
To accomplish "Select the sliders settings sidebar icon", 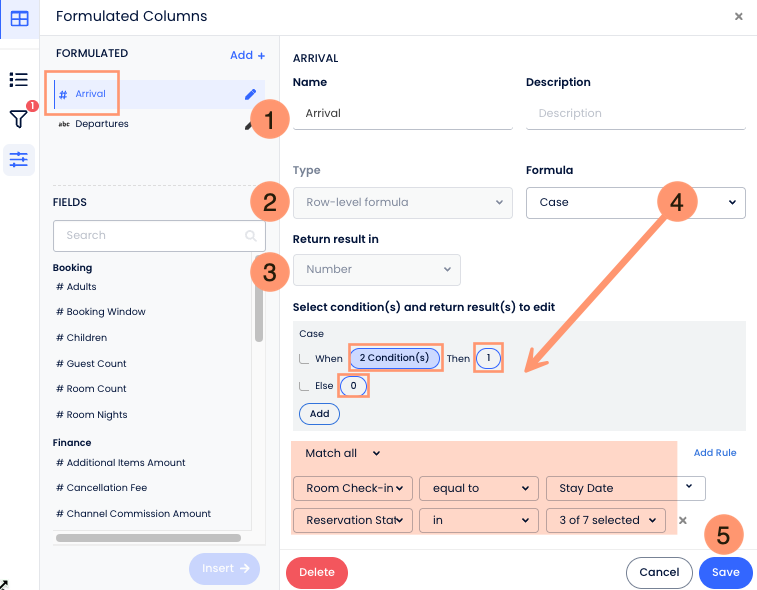I will click(x=19, y=159).
